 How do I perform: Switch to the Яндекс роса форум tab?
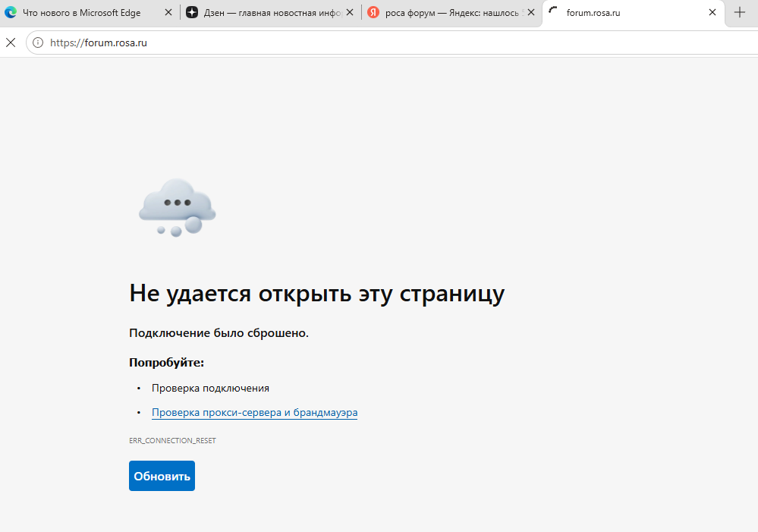454,13
